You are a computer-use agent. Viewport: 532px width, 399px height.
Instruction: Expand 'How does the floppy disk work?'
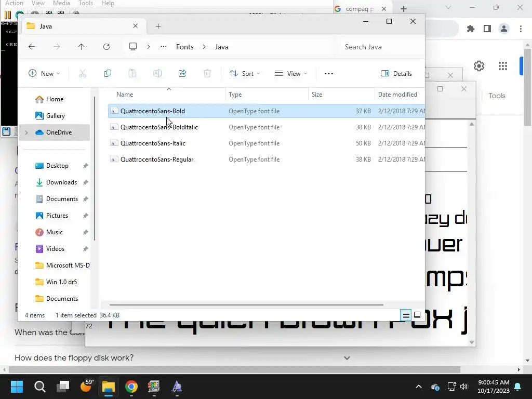(x=182, y=358)
